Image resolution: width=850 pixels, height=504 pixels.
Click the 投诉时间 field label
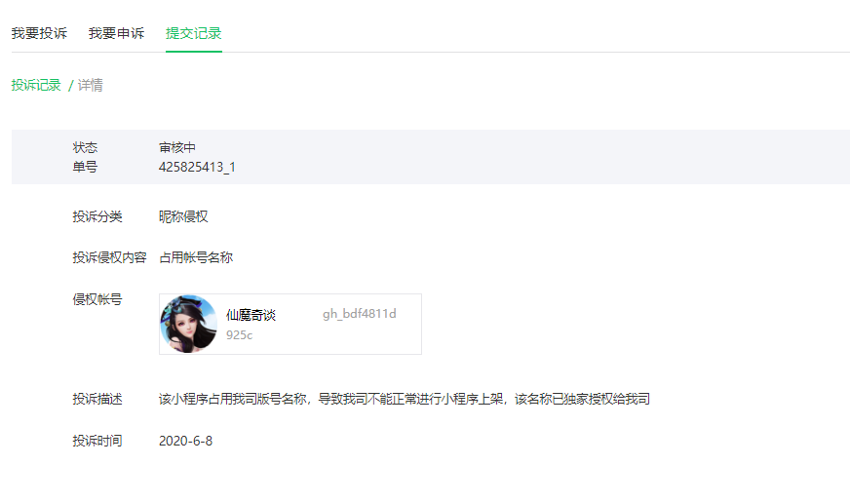pos(97,442)
